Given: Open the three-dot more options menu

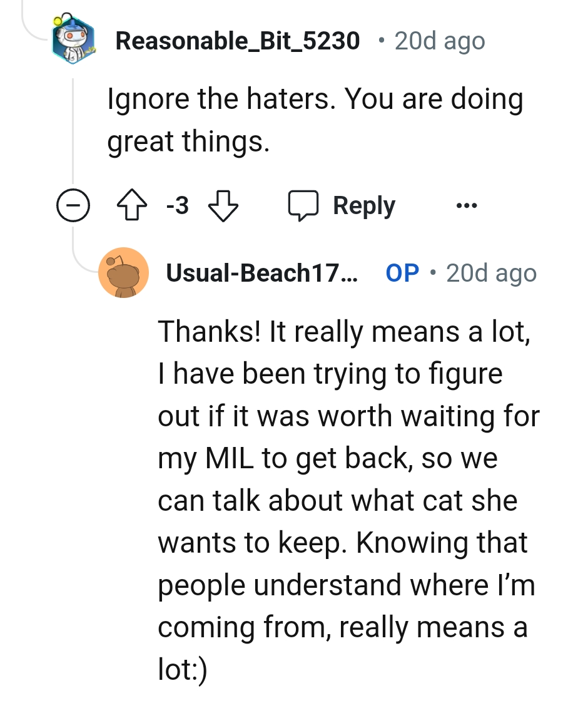Looking at the screenshot, I should pyautogui.click(x=466, y=206).
